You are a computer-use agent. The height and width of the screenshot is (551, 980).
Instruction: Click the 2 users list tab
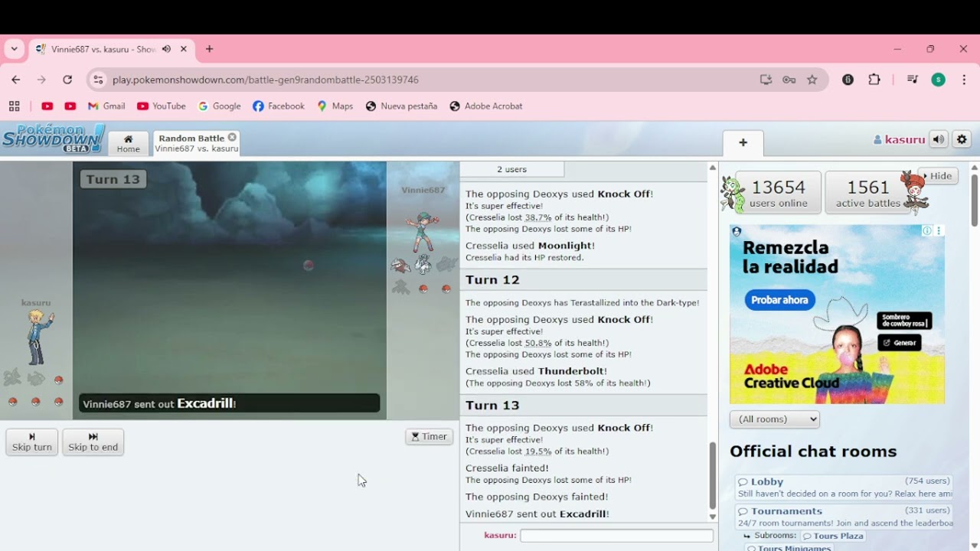click(511, 169)
